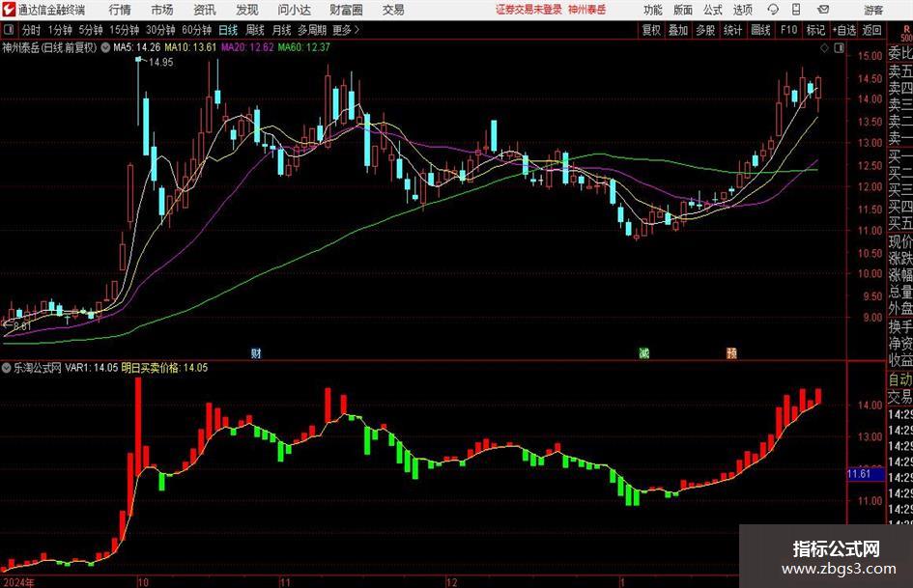Click the 返回 back button
This screenshot has width=913, height=588.
tap(871, 30)
